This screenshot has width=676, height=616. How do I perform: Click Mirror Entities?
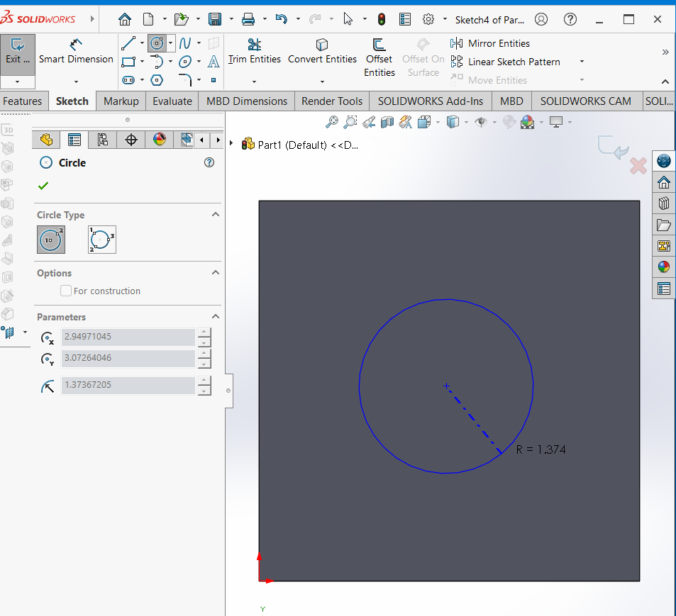[490, 43]
